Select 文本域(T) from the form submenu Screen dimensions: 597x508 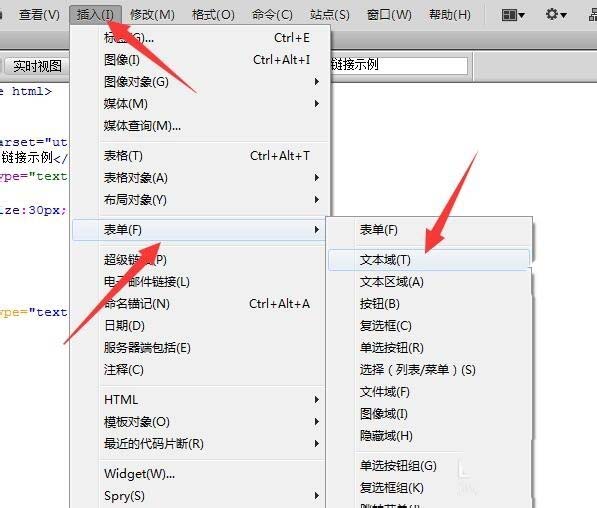tap(429, 260)
